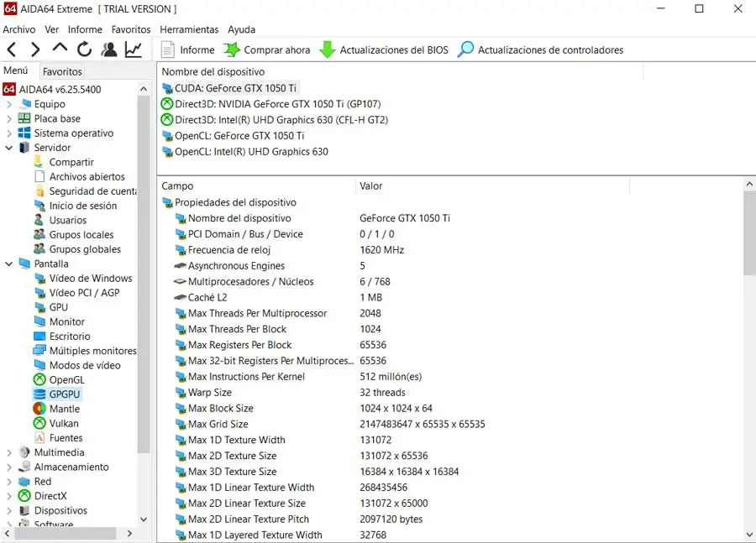Expand the Sistema operativo tree node
Viewport: 756px width, 543px height.
[9, 133]
